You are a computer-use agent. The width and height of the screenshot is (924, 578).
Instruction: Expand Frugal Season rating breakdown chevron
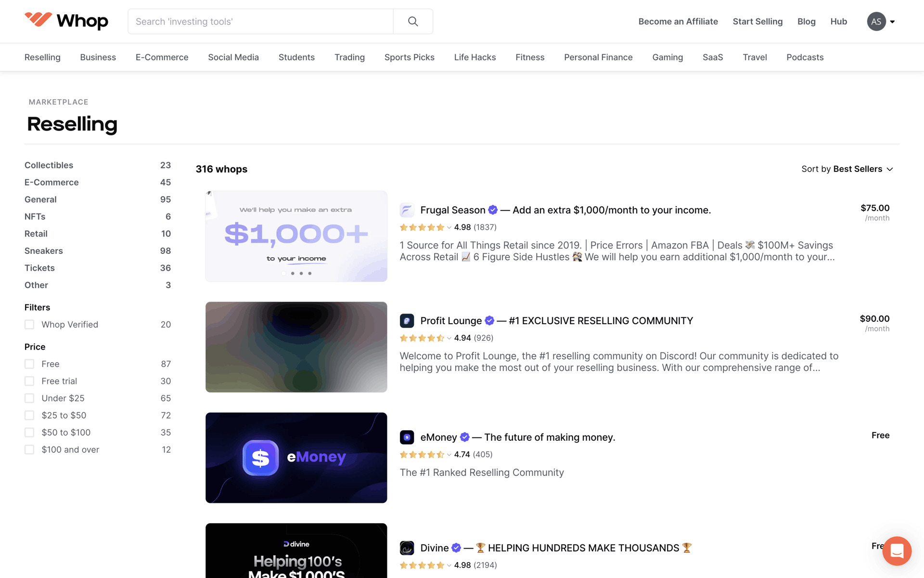tap(449, 228)
